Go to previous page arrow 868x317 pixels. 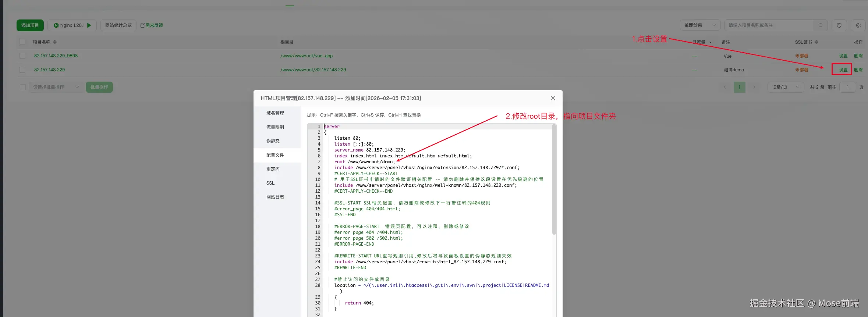click(725, 87)
